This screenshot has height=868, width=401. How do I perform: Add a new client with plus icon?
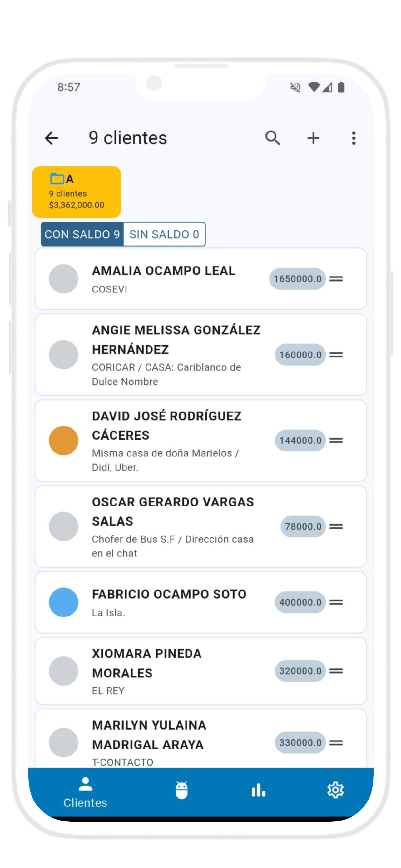point(313,138)
